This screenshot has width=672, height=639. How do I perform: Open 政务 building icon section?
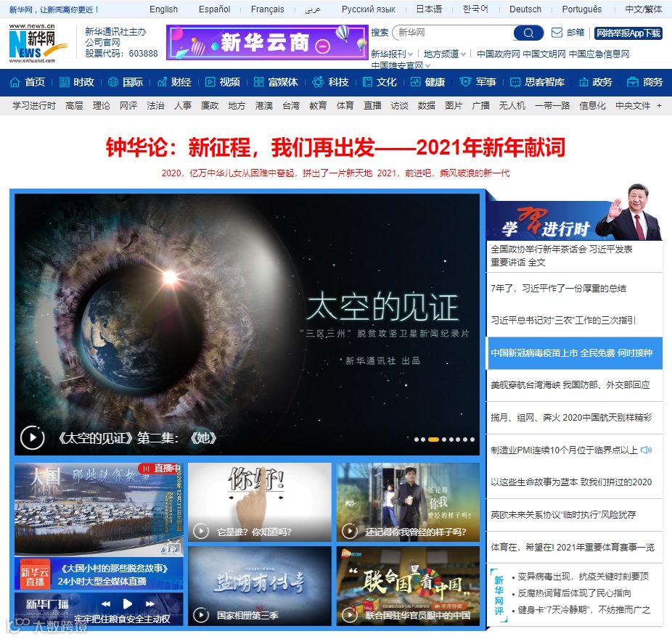583,82
